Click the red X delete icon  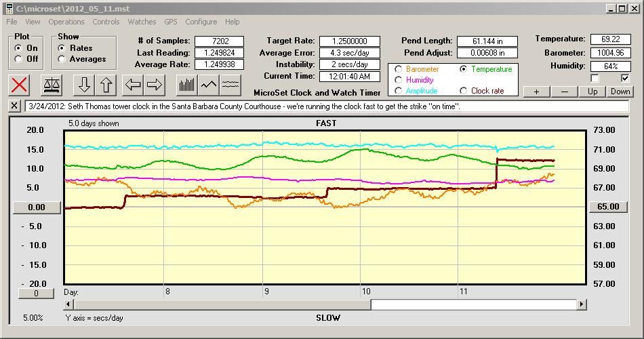point(20,85)
